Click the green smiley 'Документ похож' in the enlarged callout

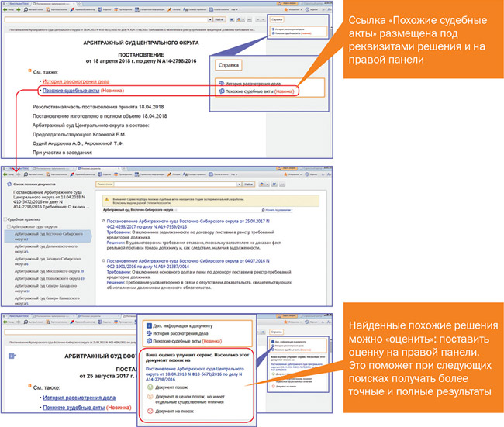(x=150, y=387)
